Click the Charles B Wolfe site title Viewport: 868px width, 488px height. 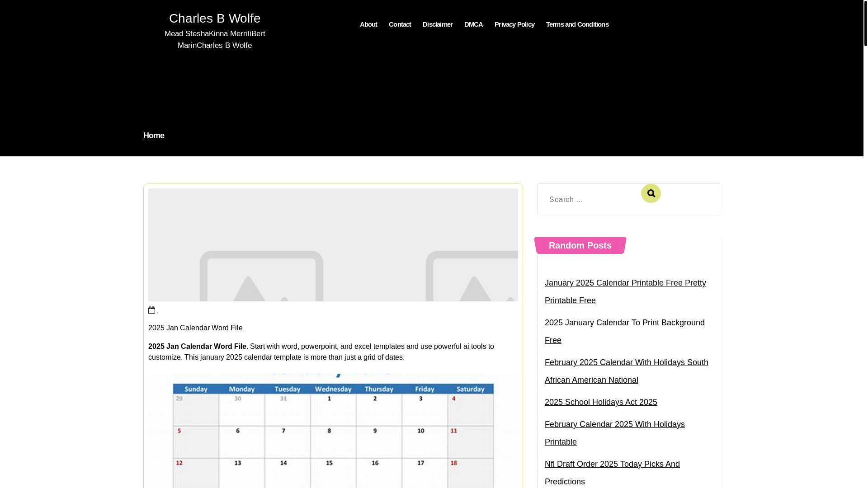click(x=215, y=19)
